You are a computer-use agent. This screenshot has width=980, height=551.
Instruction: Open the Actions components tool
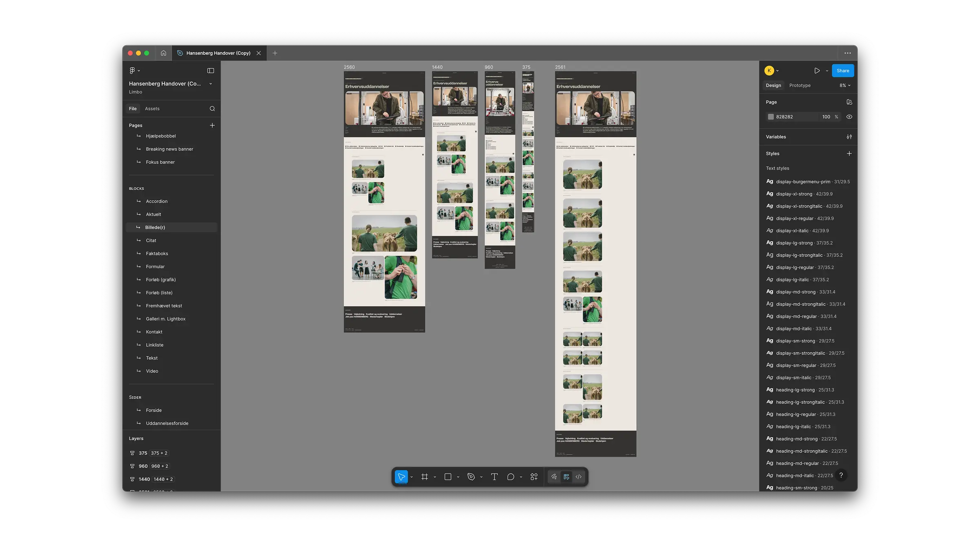pyautogui.click(x=534, y=477)
